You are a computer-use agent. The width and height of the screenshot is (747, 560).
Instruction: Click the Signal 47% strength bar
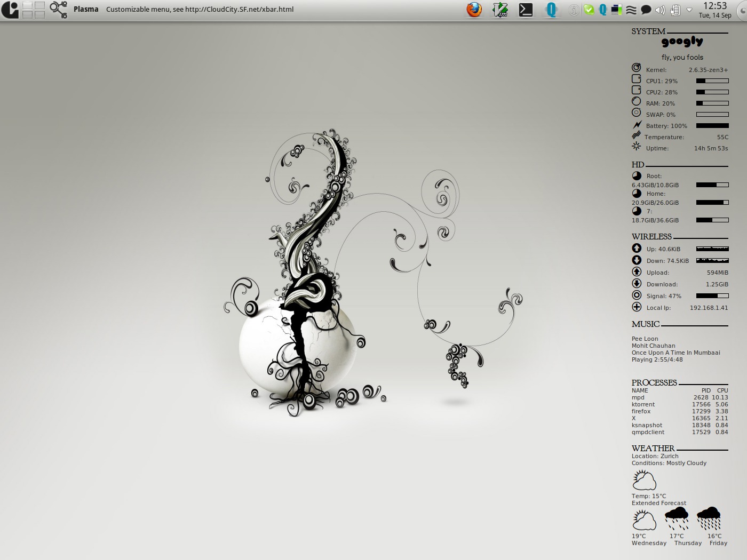(x=712, y=296)
